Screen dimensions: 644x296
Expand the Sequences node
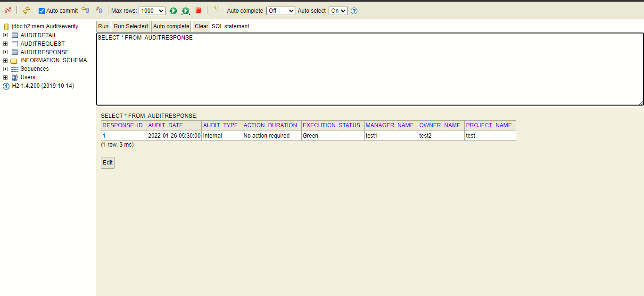6,69
